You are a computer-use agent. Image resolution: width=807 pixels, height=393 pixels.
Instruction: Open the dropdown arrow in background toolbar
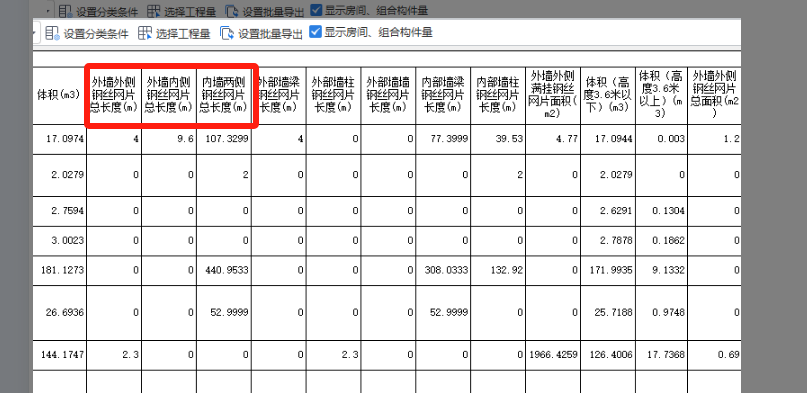pos(48,10)
